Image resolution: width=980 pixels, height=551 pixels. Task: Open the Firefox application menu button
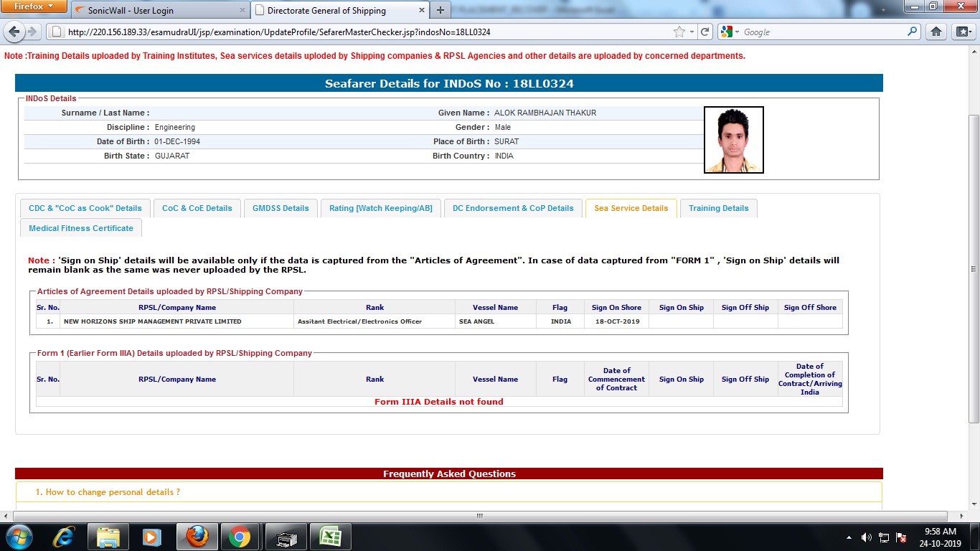tap(34, 6)
